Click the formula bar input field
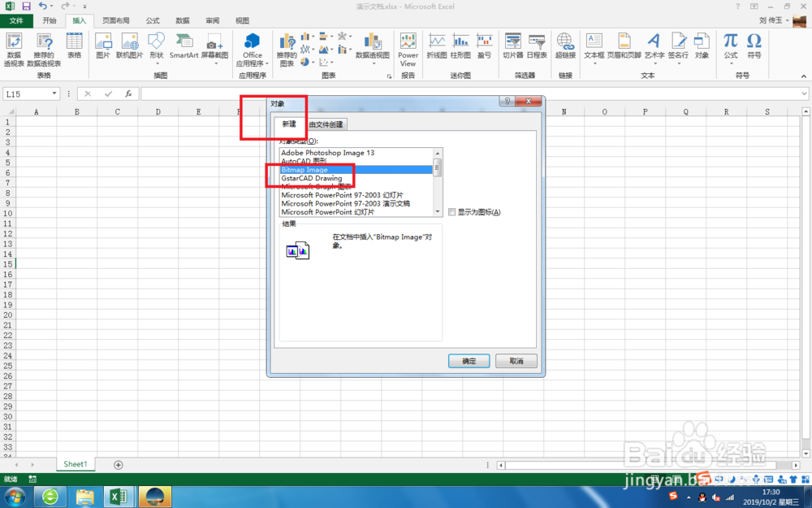Image resolution: width=812 pixels, height=508 pixels. tap(469, 93)
